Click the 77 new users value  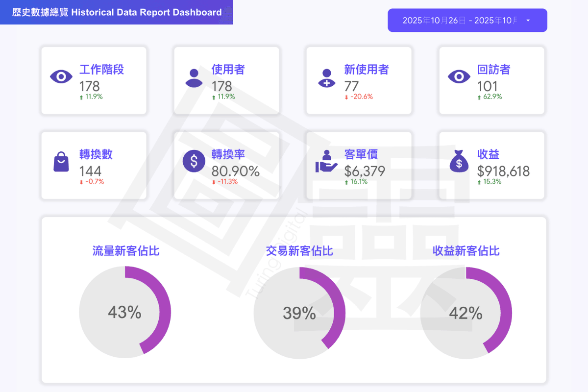pyautogui.click(x=352, y=86)
